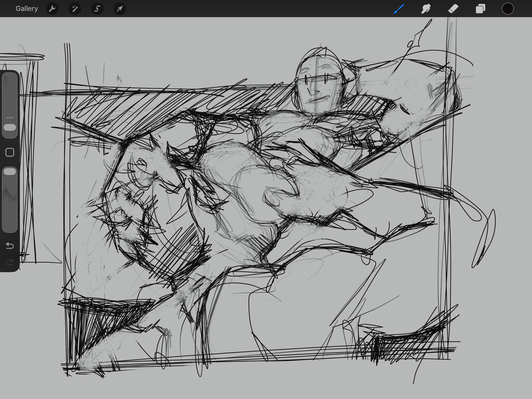Adjust the brush size slider

(10, 105)
